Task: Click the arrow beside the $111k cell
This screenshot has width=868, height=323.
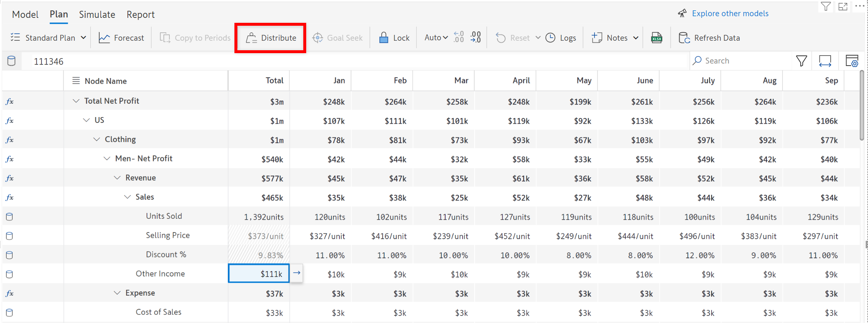Action: (x=297, y=273)
